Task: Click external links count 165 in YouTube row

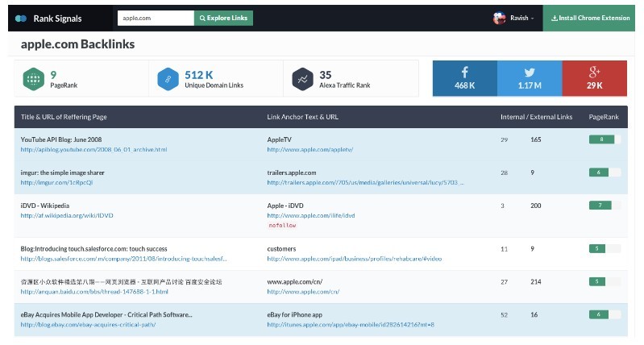Action: (535, 139)
